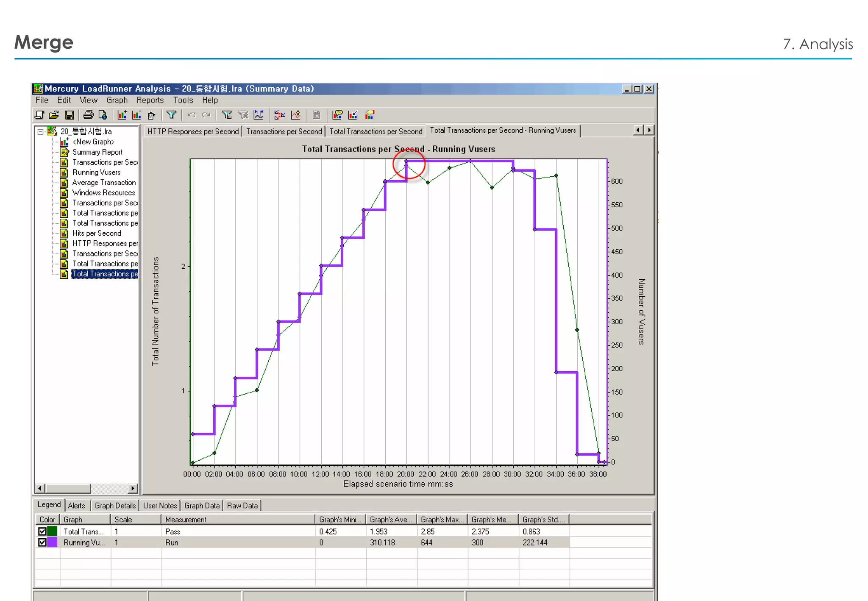Add comment with the speech bubble chart icon
This screenshot has width=868, height=601.
coord(337,115)
